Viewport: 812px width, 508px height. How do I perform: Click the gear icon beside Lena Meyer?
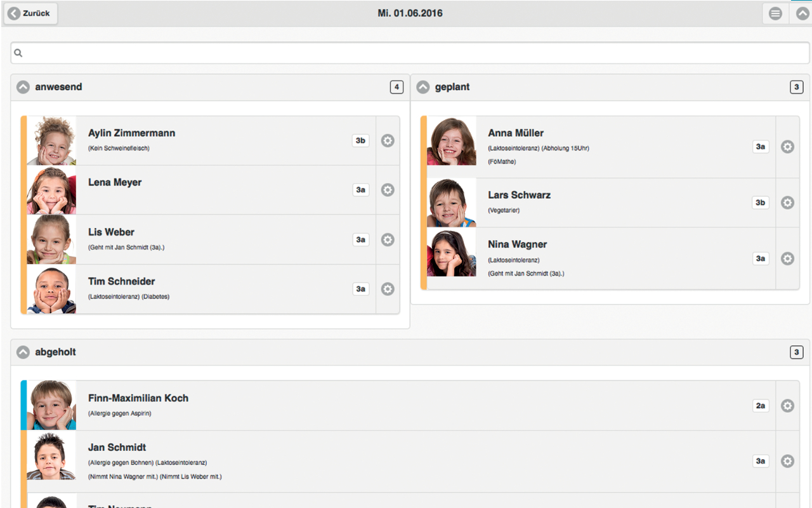[388, 190]
